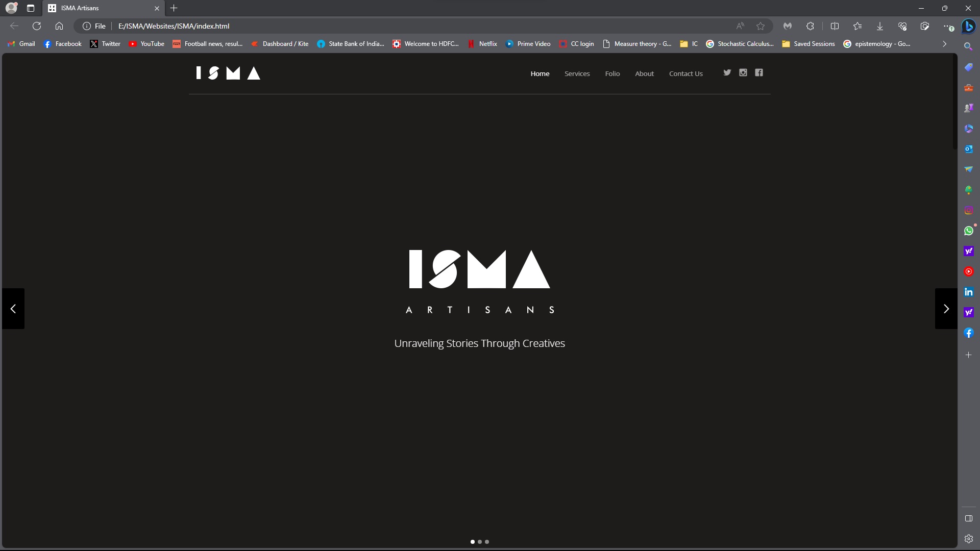Click the Contact Us link

(x=685, y=73)
